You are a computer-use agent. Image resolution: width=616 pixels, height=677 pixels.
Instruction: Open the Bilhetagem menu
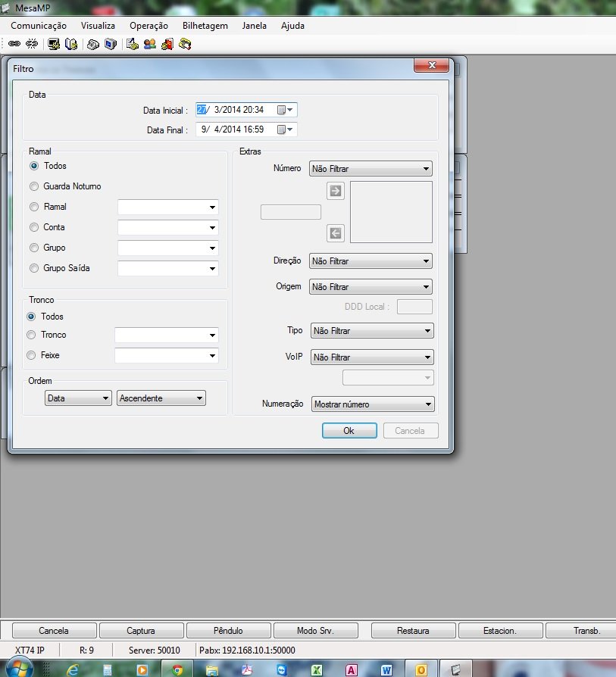[x=205, y=25]
